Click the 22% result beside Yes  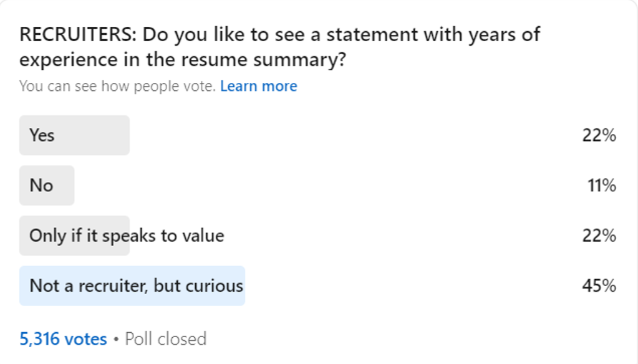tap(599, 135)
